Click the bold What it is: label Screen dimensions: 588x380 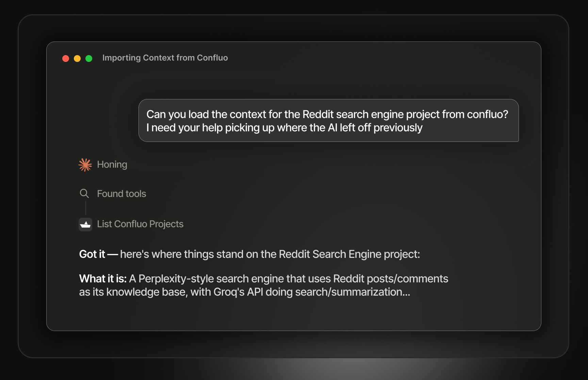coord(103,279)
